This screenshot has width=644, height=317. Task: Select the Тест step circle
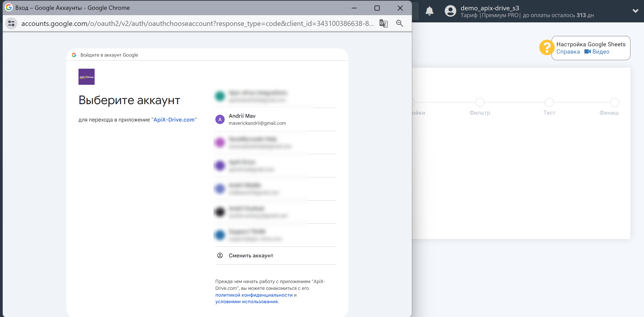(x=549, y=102)
